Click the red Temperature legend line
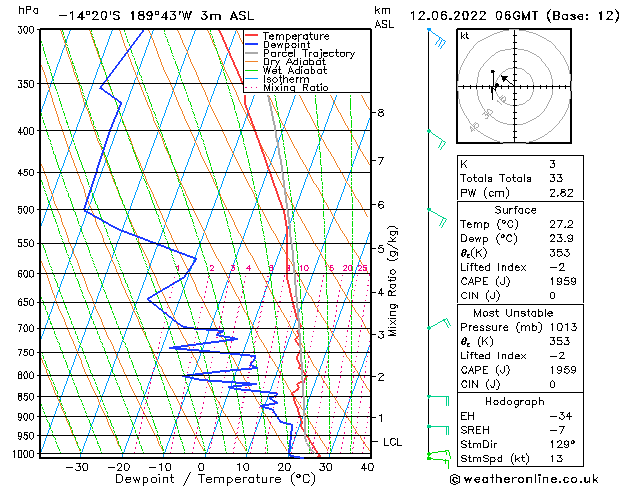 (251, 36)
